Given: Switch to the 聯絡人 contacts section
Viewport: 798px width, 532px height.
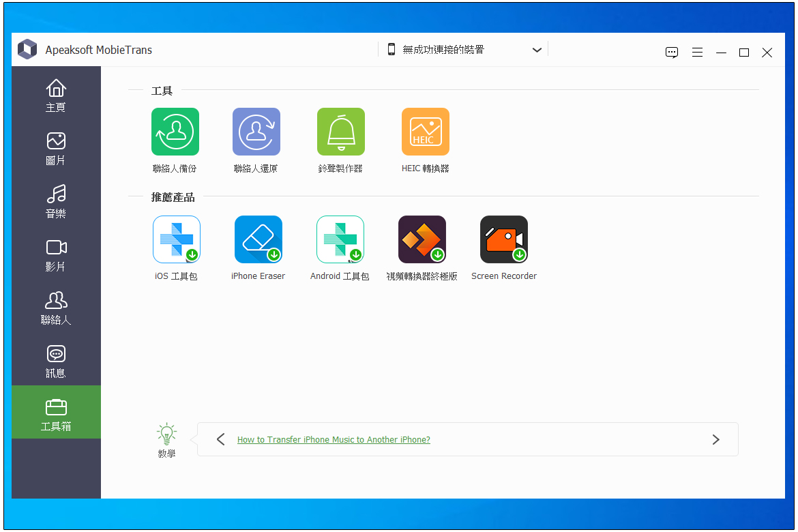Looking at the screenshot, I should [56, 308].
